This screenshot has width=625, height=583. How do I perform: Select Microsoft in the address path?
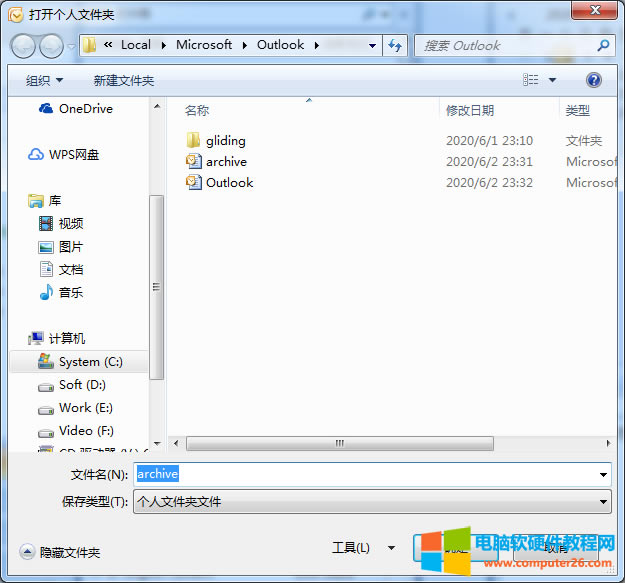point(204,45)
